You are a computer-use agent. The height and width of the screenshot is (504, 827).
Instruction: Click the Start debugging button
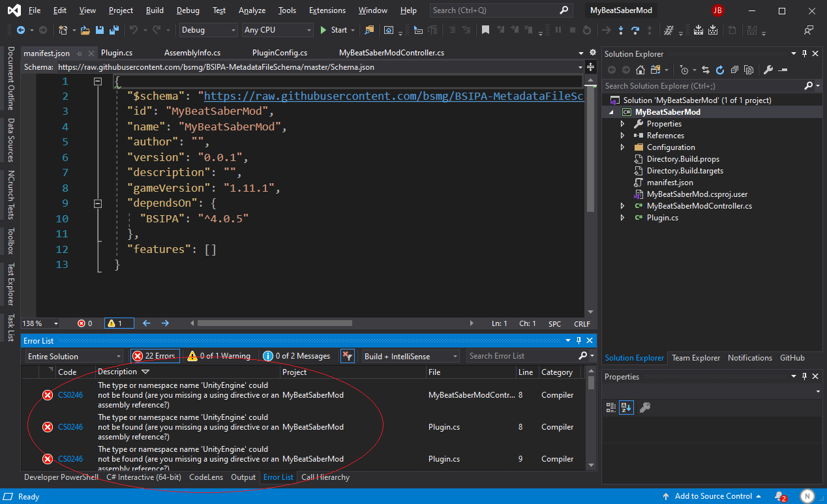[338, 30]
